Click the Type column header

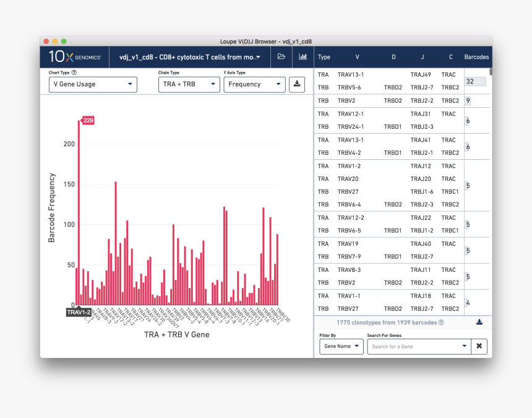[x=324, y=57]
